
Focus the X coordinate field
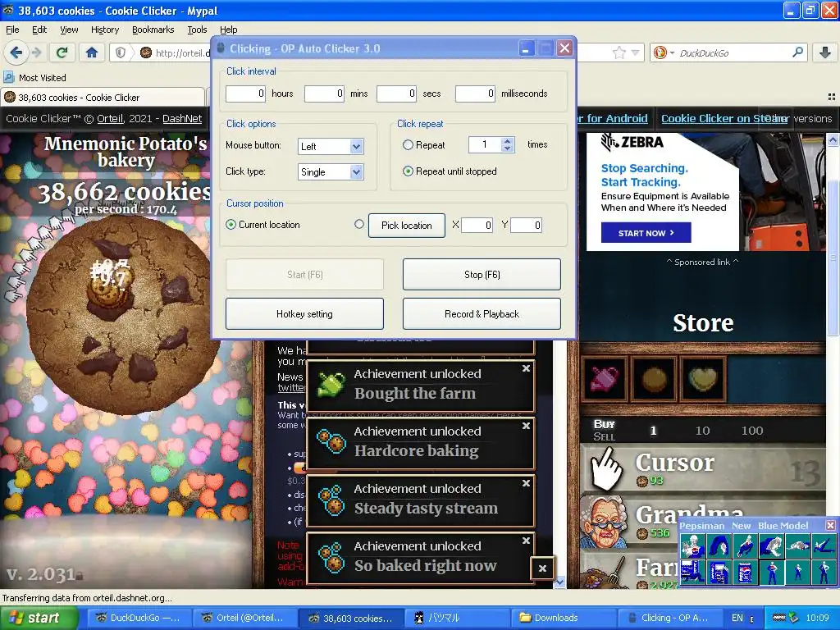(x=477, y=225)
